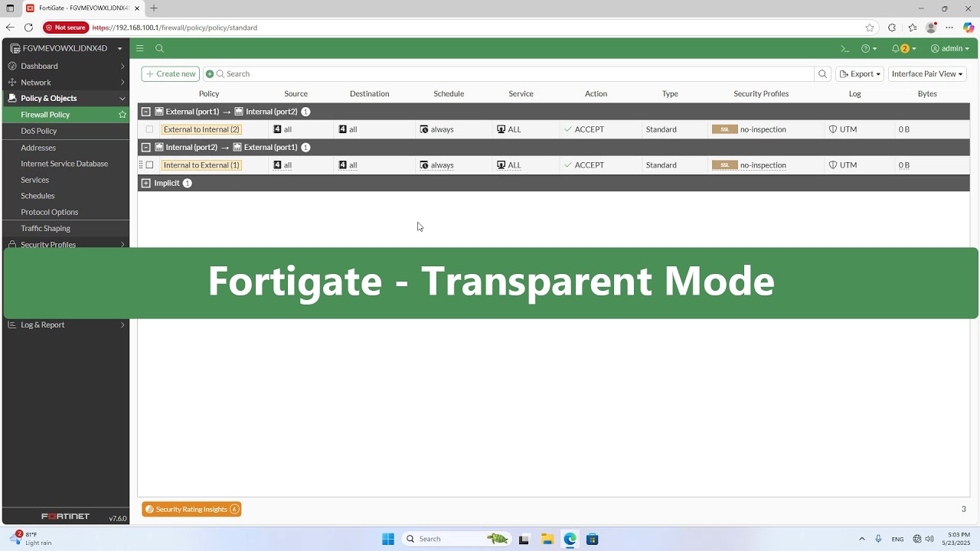Open the help question mark menu
This screenshot has width=980, height=551.
click(x=869, y=48)
